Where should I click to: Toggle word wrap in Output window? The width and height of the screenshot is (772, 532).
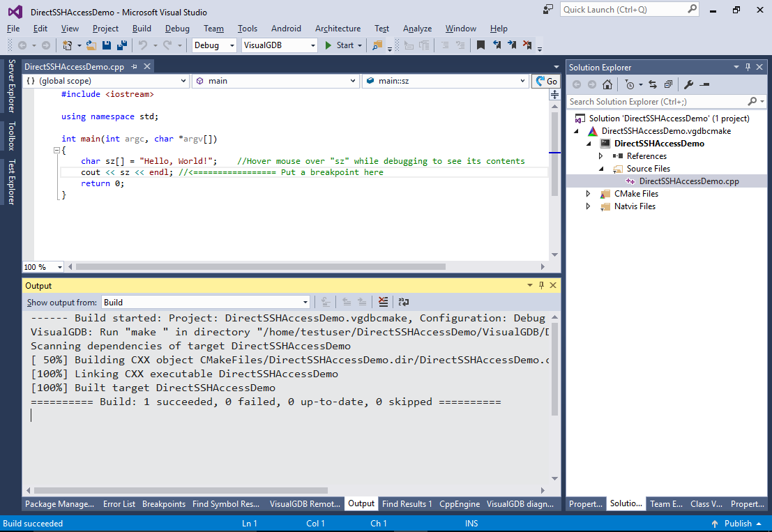(x=404, y=302)
